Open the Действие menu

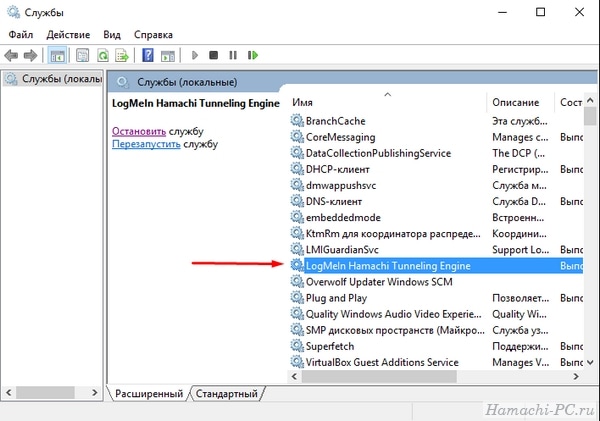pos(68,35)
